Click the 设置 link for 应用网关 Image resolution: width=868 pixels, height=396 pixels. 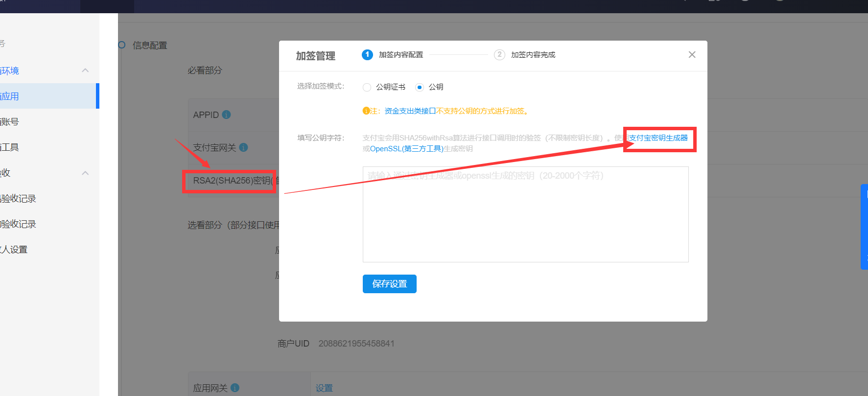point(324,388)
